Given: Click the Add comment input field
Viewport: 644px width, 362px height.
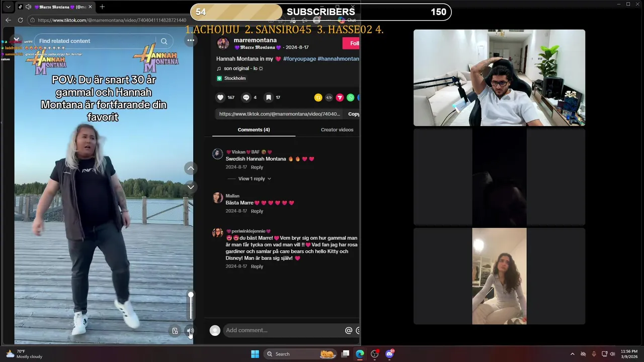Looking at the screenshot, I should point(283,330).
